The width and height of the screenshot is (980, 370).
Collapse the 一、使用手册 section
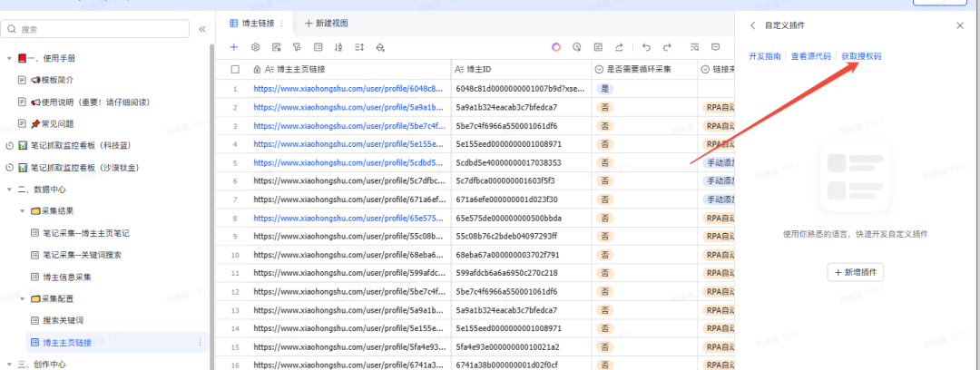pyautogui.click(x=9, y=58)
